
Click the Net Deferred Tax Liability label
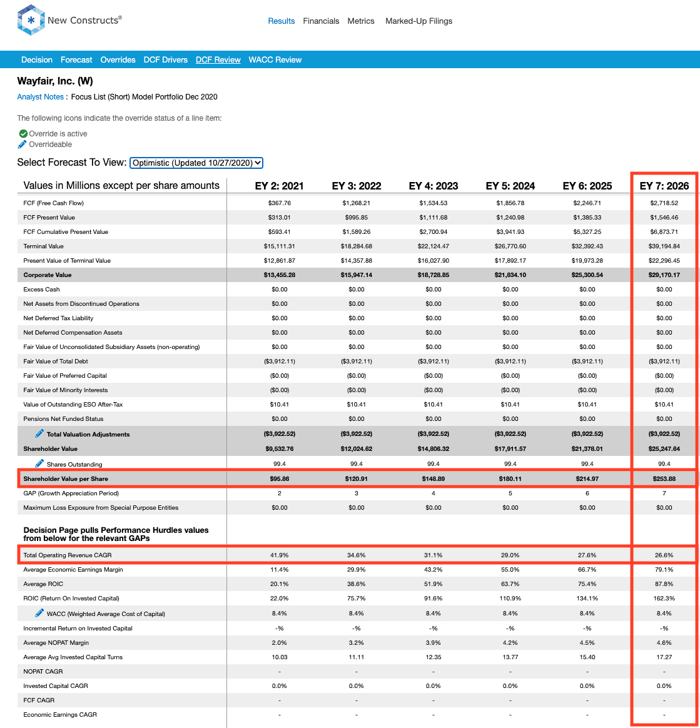pos(58,318)
